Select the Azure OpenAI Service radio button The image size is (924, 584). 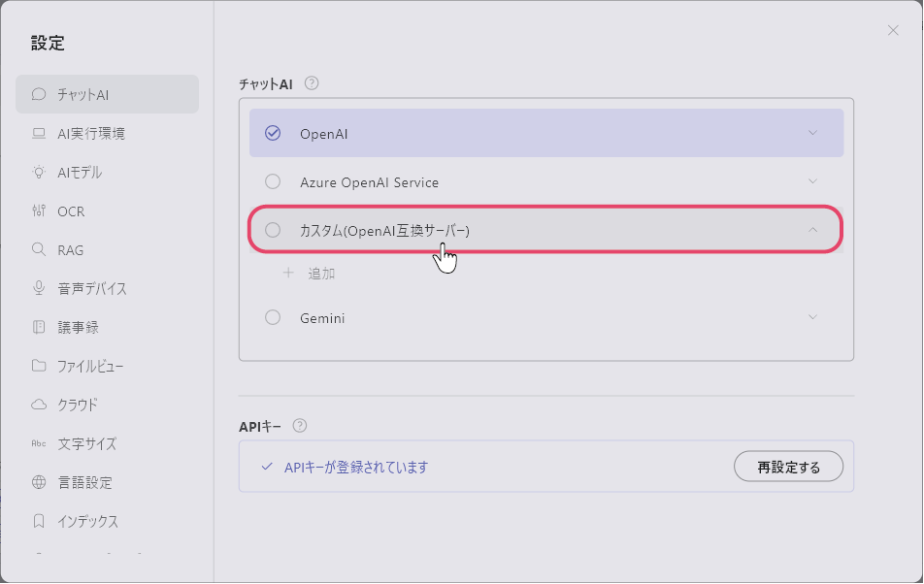[x=273, y=181]
